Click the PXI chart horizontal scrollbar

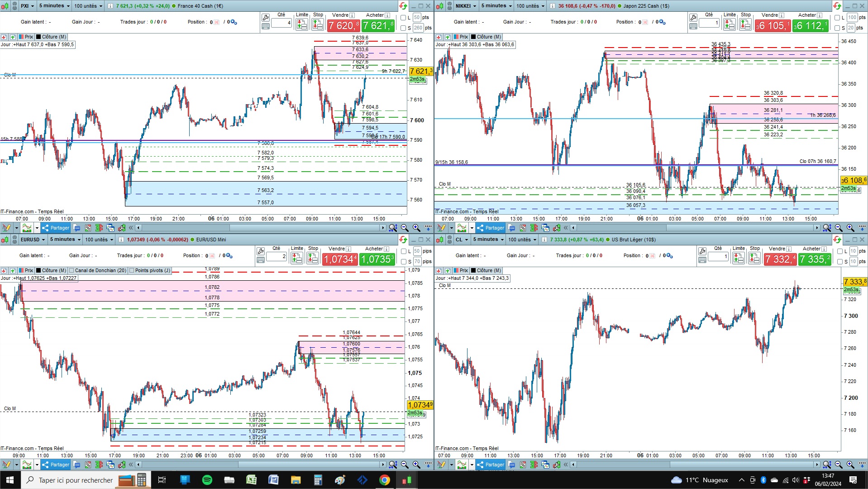261,228
